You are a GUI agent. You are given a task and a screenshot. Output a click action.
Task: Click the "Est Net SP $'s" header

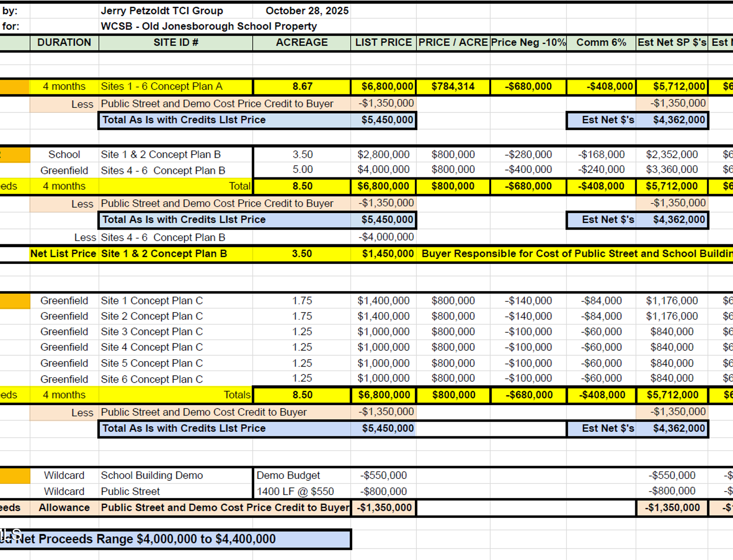coord(672,43)
